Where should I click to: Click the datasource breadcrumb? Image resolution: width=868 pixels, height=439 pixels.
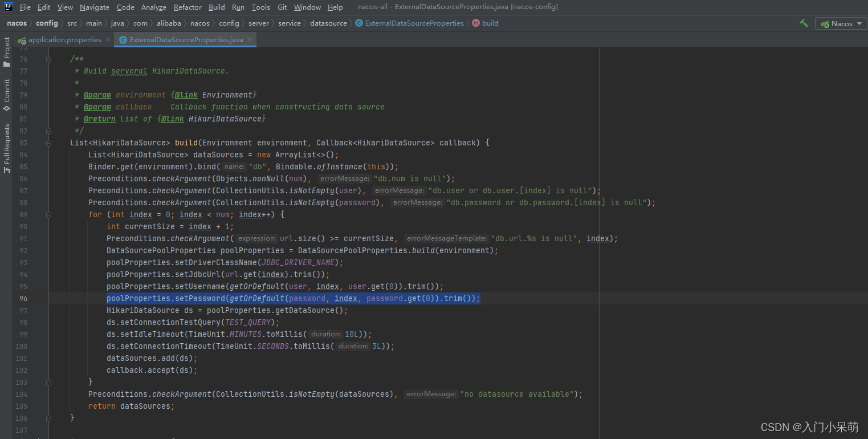pos(328,23)
